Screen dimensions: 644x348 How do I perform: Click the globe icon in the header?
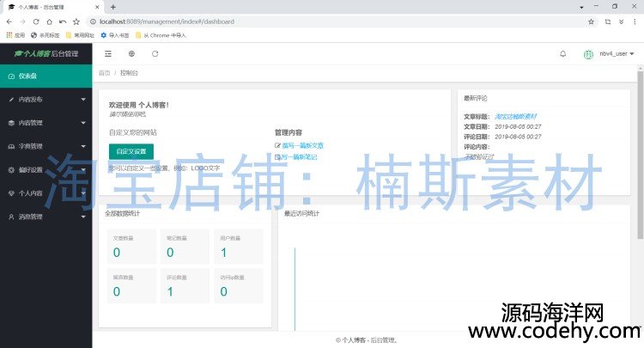[131, 53]
